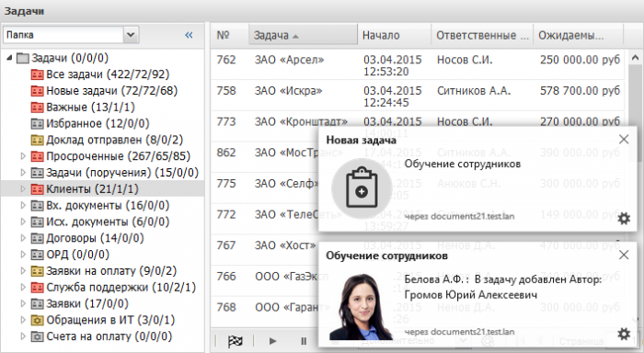644x353 pixels.
Task: Click Ситников А.А. in row 758
Action: [x=474, y=91]
